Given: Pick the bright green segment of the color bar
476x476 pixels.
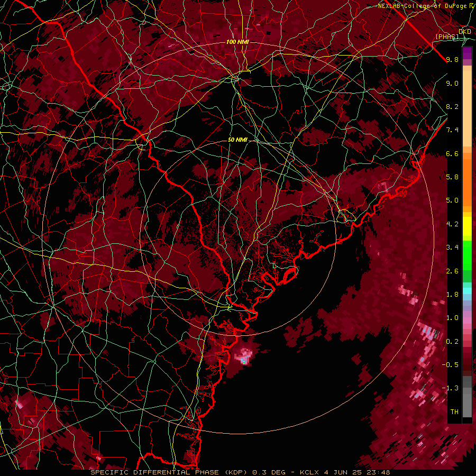Looking at the screenshot, I should pos(467,255).
